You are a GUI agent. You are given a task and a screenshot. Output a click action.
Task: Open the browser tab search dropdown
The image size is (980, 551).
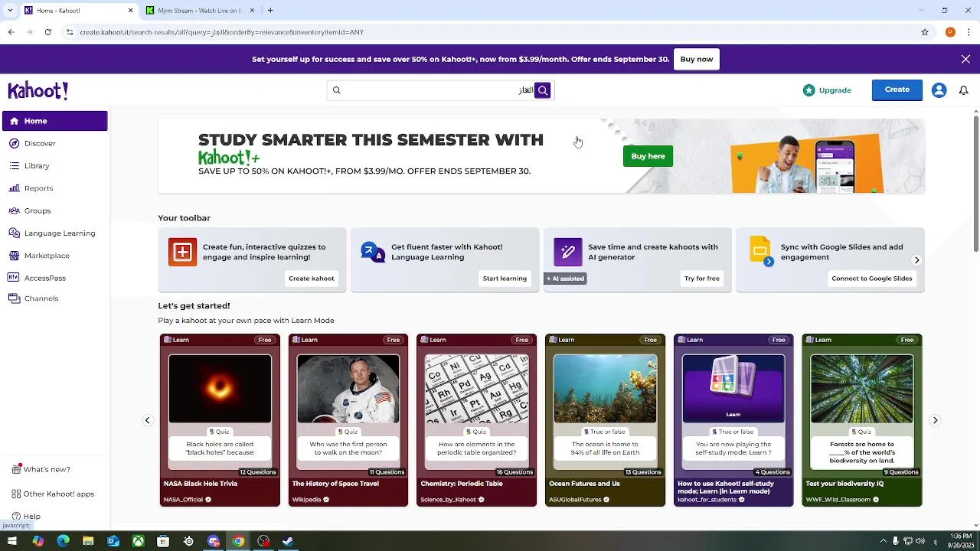[9, 11]
